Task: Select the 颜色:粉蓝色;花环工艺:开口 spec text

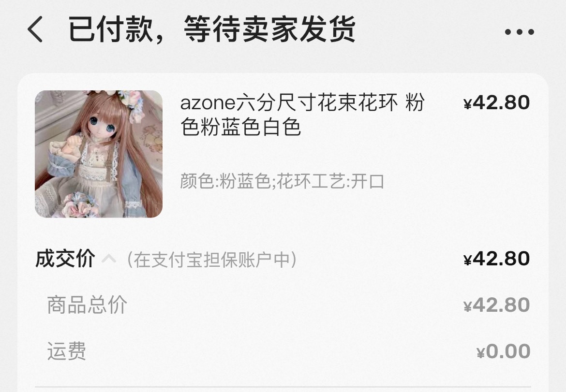Action: [x=282, y=181]
